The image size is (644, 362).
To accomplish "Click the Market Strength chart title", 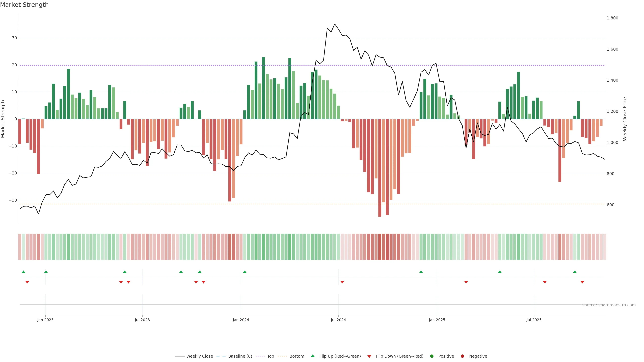I will pyautogui.click(x=24, y=5).
